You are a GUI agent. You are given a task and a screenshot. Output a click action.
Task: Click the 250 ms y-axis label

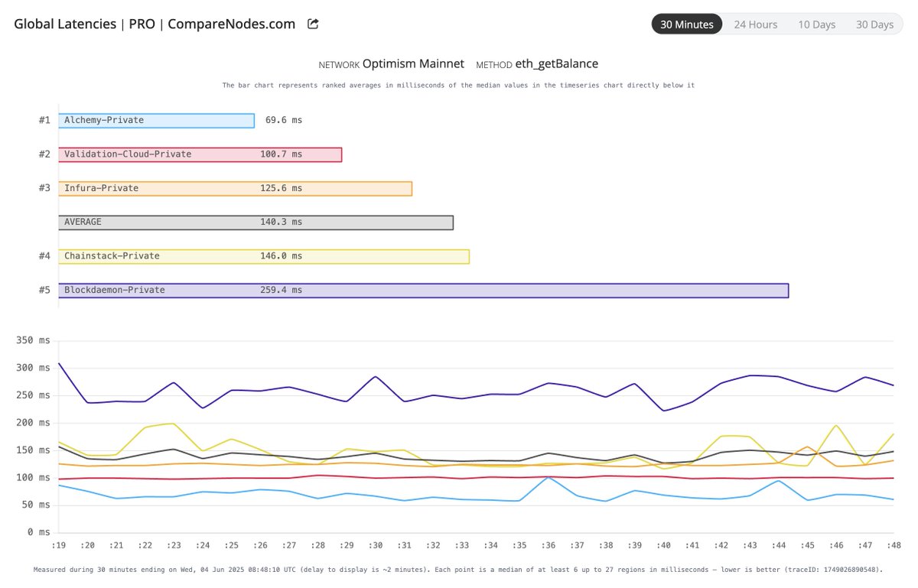(33, 395)
